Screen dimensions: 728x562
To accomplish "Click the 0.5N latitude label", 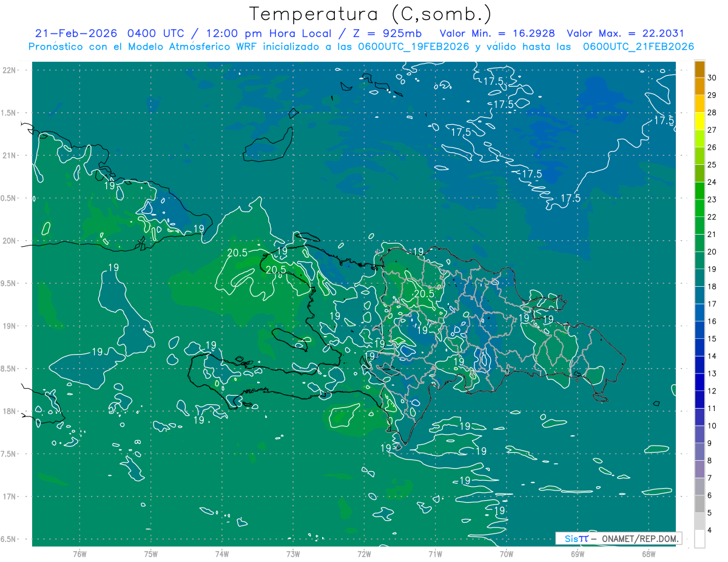I will pos(8,198).
